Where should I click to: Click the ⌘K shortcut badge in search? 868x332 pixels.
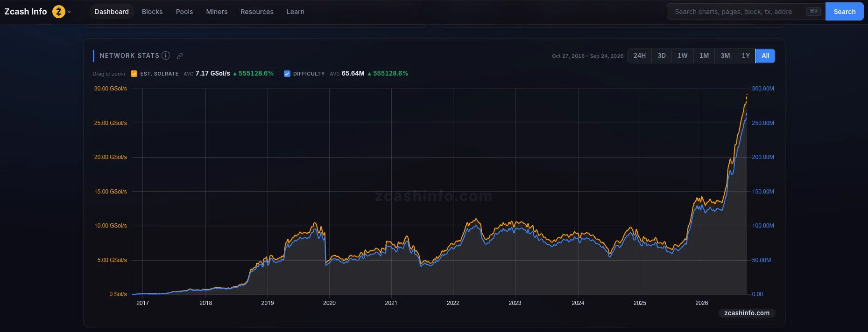pyautogui.click(x=813, y=12)
